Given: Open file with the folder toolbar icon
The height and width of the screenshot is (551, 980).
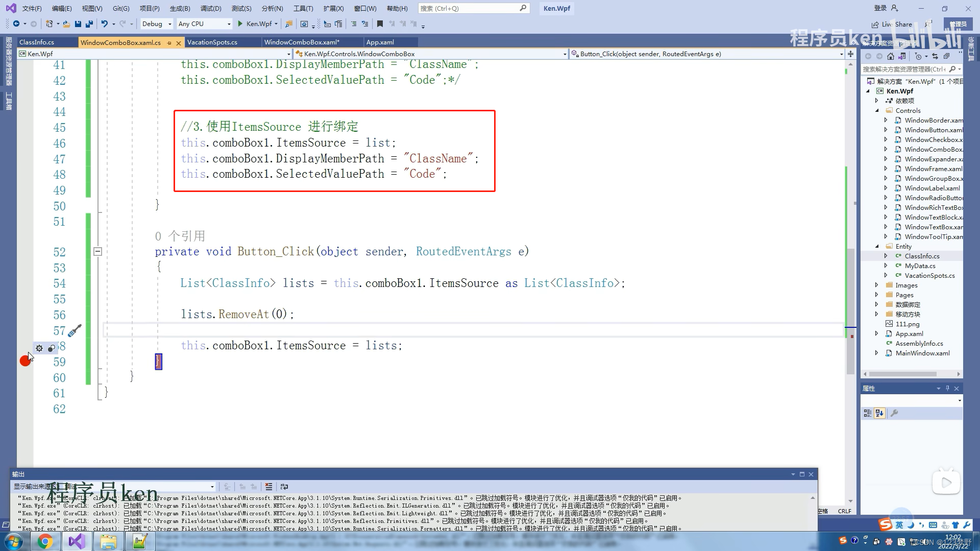Looking at the screenshot, I should tap(67, 23).
